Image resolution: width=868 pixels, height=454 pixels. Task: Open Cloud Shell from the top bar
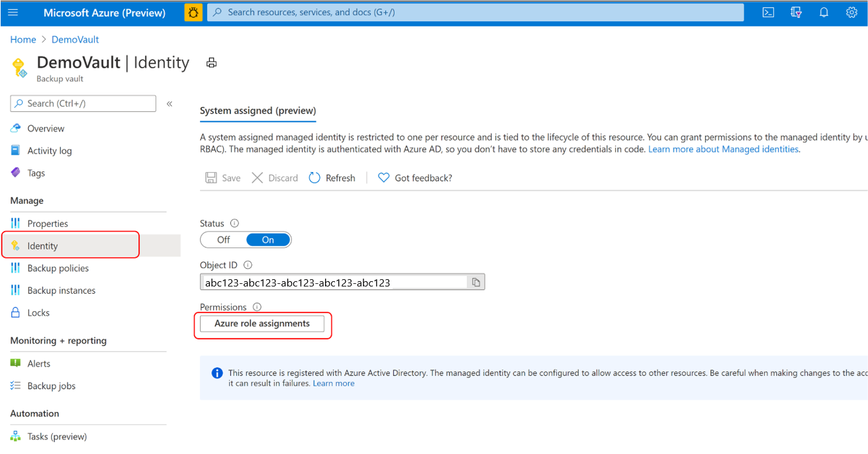[x=768, y=13]
